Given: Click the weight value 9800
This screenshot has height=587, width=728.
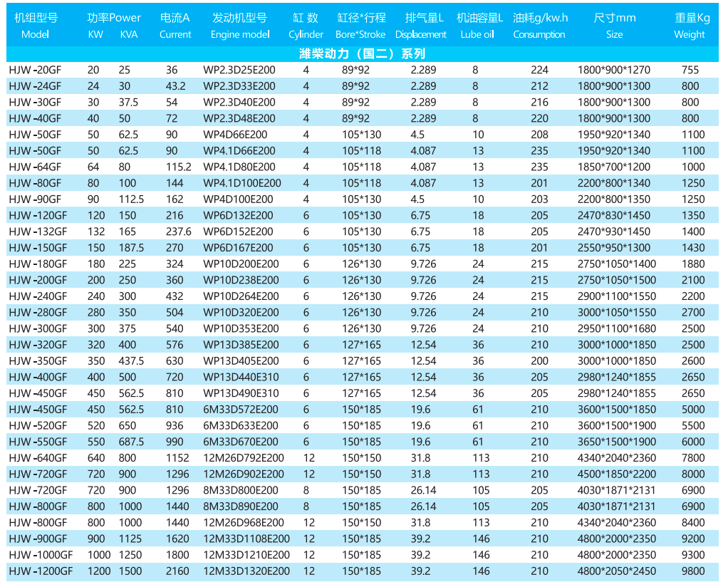Looking at the screenshot, I should coord(692,571).
